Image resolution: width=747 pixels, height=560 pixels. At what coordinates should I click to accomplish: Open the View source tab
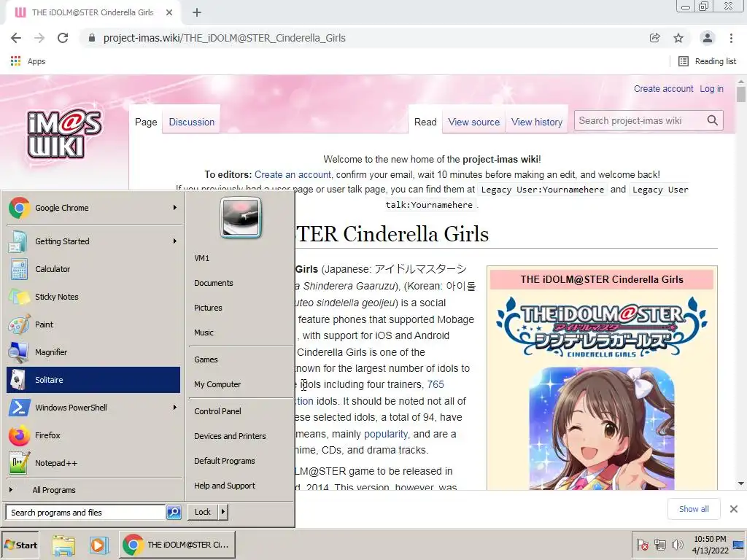coord(474,122)
